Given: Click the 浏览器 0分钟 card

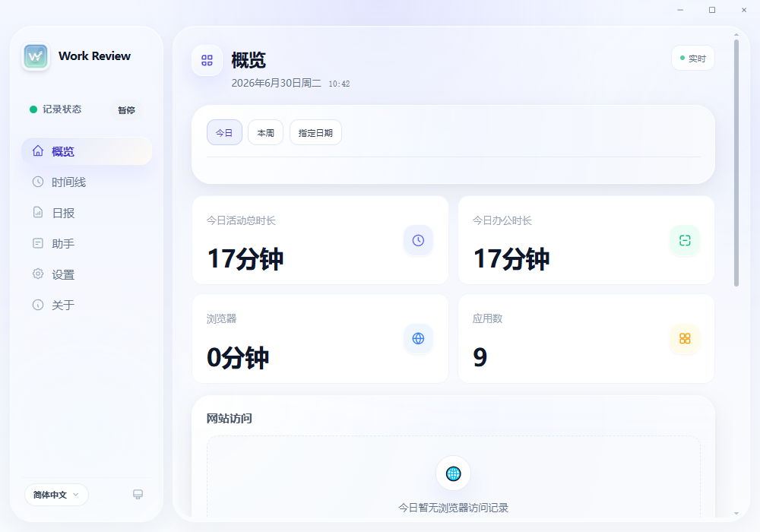Looking at the screenshot, I should click(321, 339).
